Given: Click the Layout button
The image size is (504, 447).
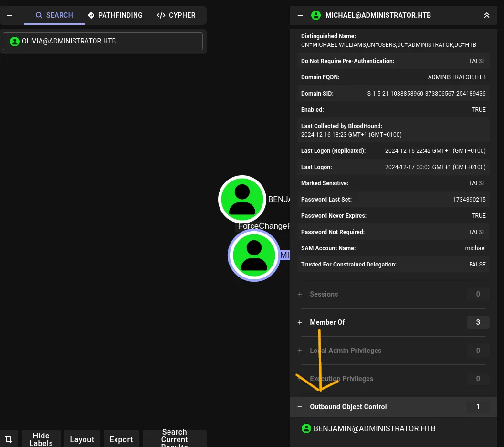Looking at the screenshot, I should [x=82, y=439].
